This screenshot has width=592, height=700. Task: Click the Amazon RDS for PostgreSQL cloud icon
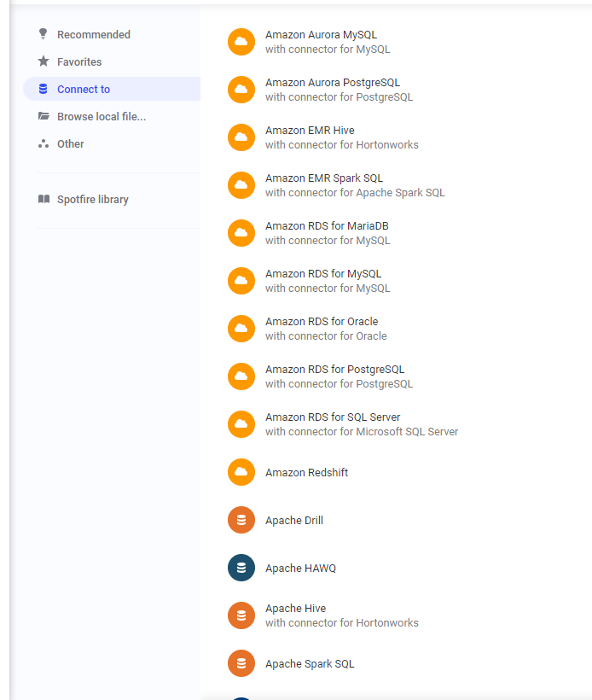click(x=241, y=376)
